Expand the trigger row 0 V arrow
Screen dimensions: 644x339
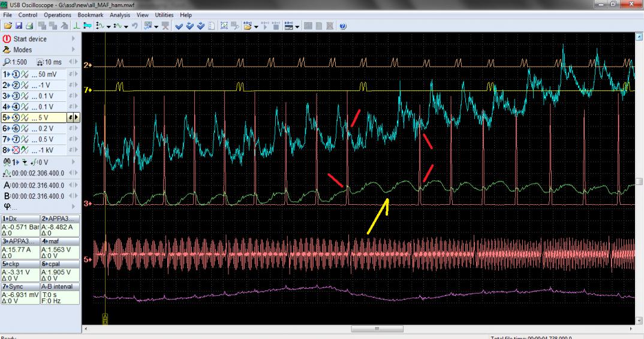(74, 162)
